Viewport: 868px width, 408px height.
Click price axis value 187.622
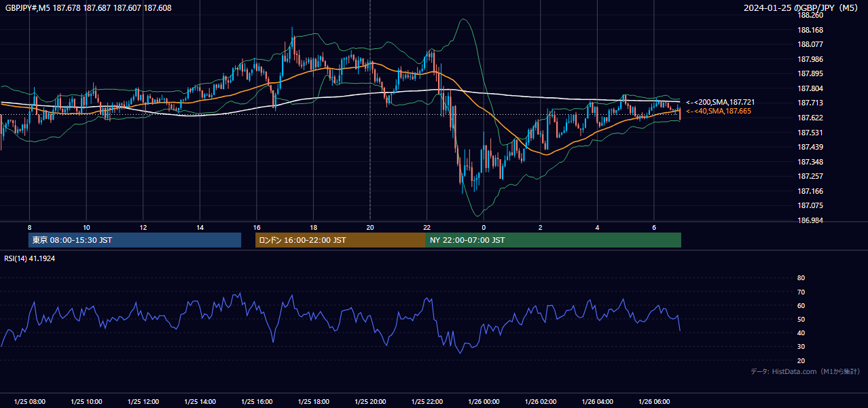pyautogui.click(x=810, y=118)
